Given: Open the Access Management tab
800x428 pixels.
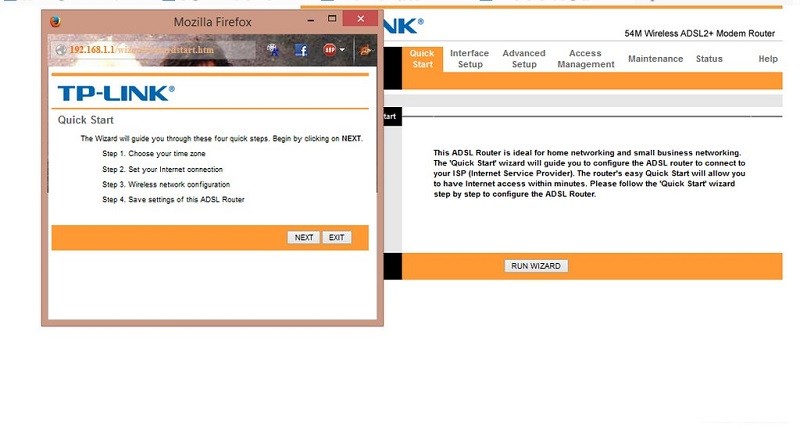Looking at the screenshot, I should point(586,59).
